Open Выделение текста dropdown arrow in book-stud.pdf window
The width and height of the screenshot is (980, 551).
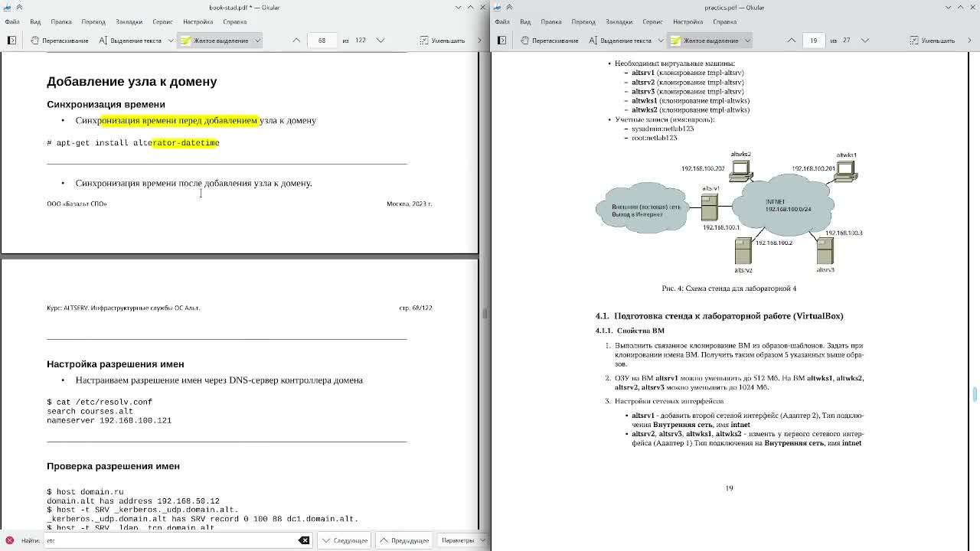pos(170,41)
